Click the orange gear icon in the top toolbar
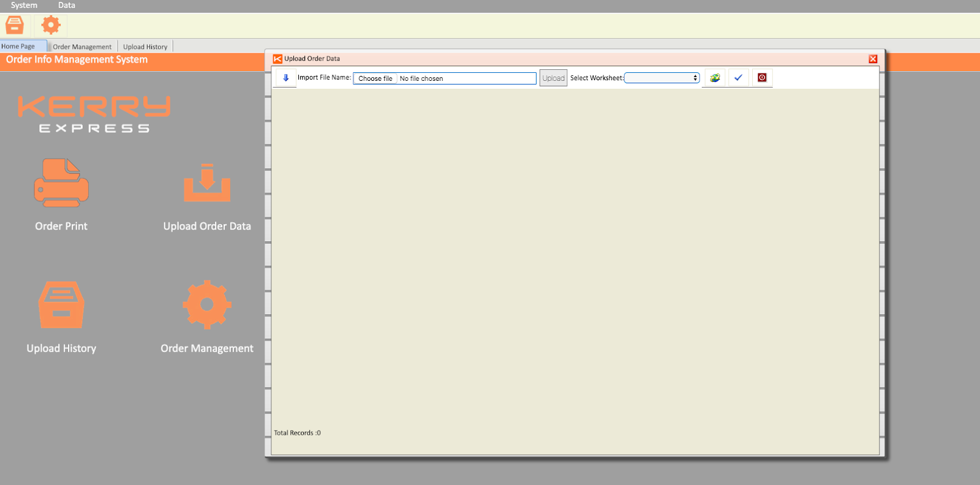The width and height of the screenshot is (980, 485). [x=51, y=25]
